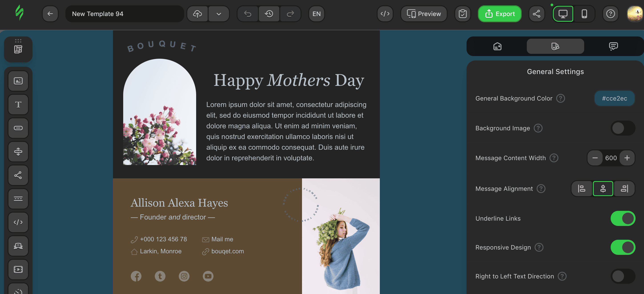Select the Button block tool
This screenshot has height=294, width=644.
pos(18,128)
